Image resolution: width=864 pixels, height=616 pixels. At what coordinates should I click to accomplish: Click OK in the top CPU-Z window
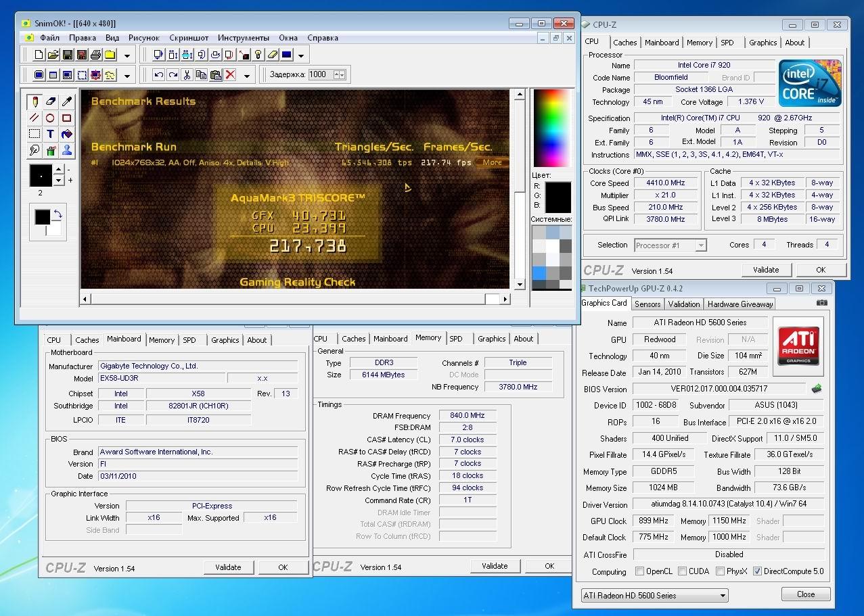pyautogui.click(x=821, y=269)
